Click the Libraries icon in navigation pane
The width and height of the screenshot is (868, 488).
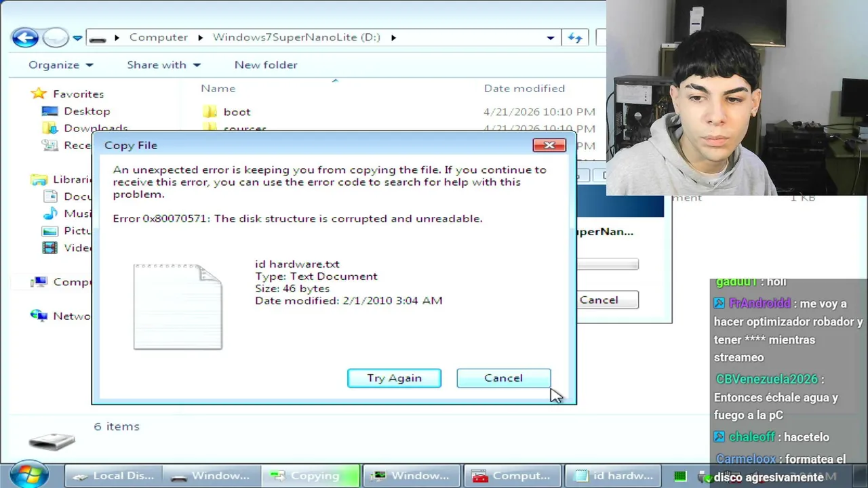click(x=39, y=180)
